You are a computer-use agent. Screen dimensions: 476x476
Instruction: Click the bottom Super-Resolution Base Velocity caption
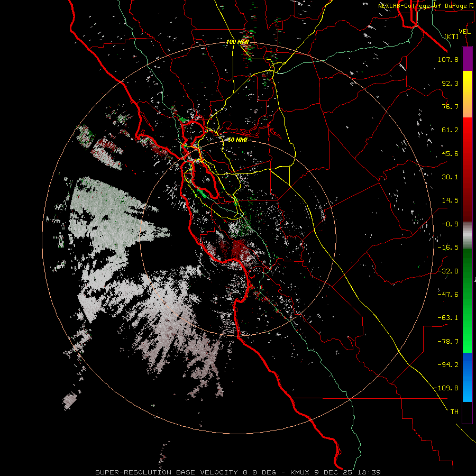tap(237, 472)
